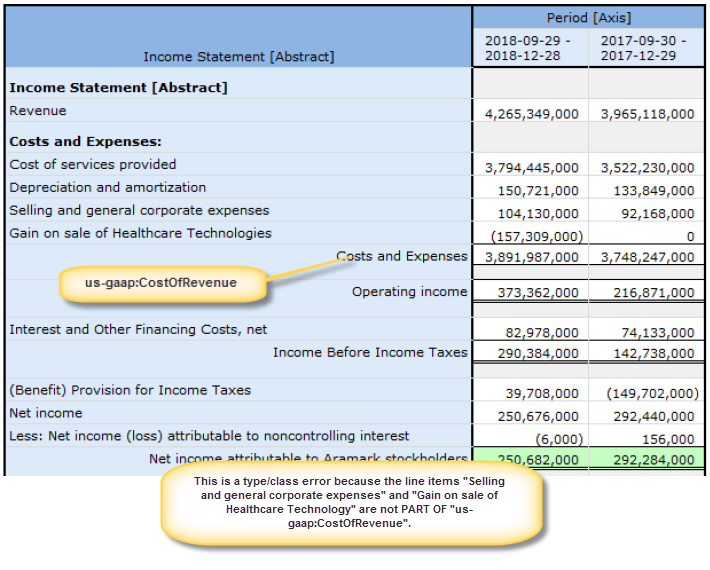Select the Income Statement [Abstract] header cell
Image resolution: width=710 pixels, height=570 pixels.
239,57
